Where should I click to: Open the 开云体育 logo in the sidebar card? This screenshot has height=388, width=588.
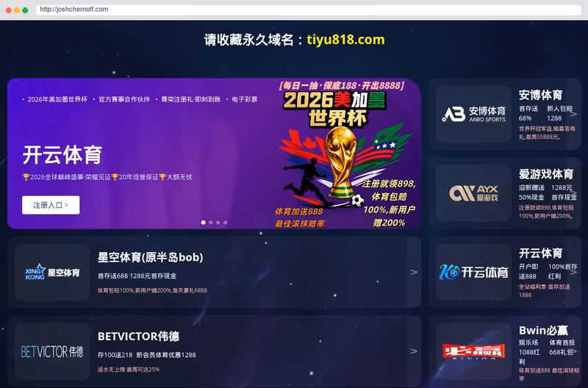pyautogui.click(x=473, y=272)
